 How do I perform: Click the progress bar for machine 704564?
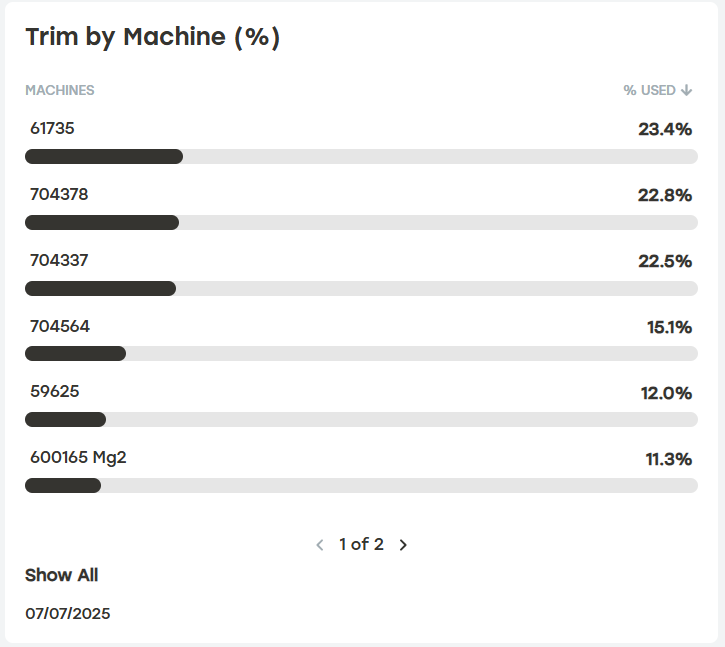(361, 353)
